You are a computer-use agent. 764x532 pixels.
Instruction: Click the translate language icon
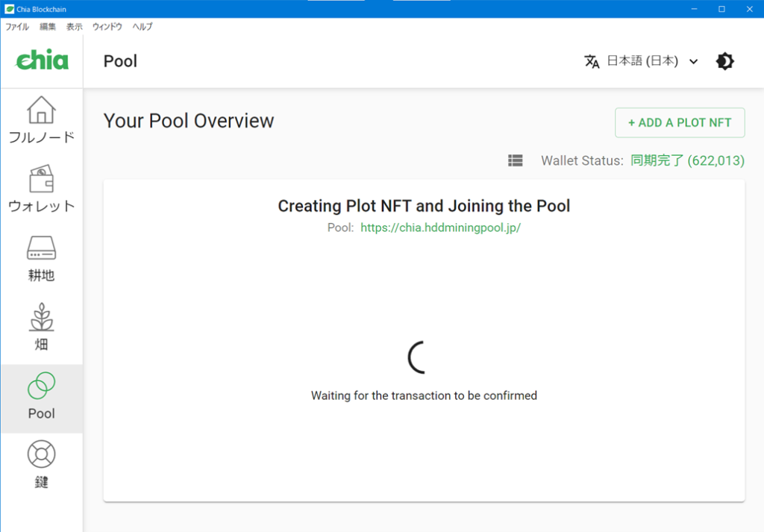coord(592,61)
